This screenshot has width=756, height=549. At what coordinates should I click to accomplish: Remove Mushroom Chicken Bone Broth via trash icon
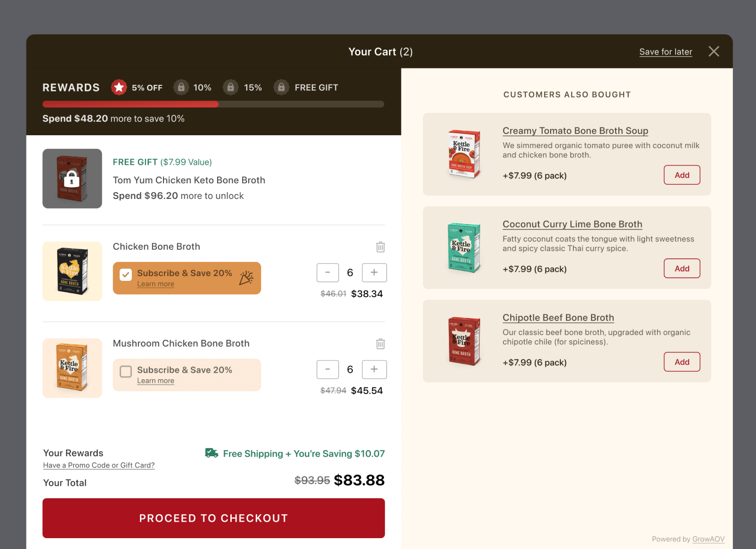(380, 344)
